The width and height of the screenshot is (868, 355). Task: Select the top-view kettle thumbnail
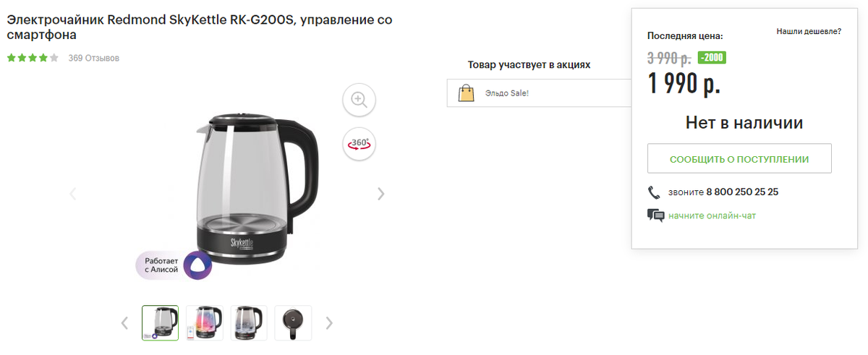293,322
